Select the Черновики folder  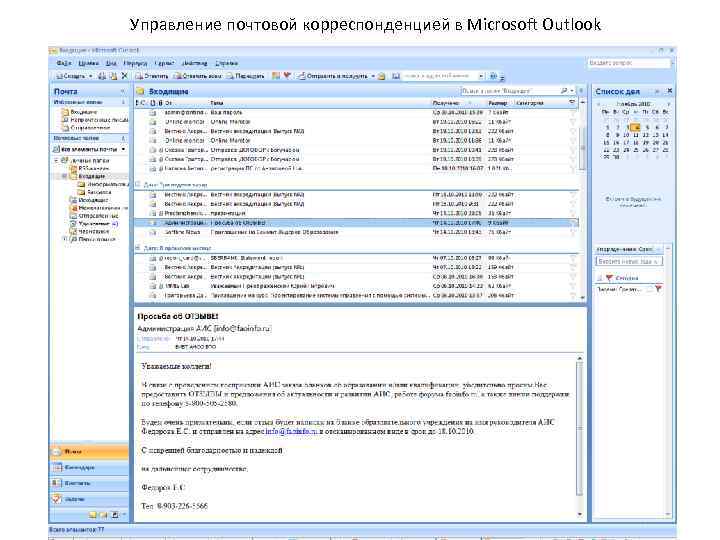(x=90, y=231)
